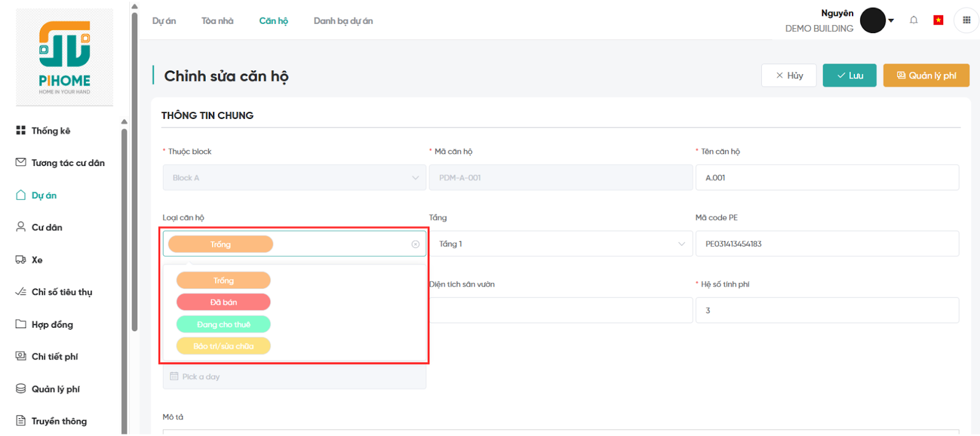Click the Lưu save button
This screenshot has width=980, height=436.
849,75
